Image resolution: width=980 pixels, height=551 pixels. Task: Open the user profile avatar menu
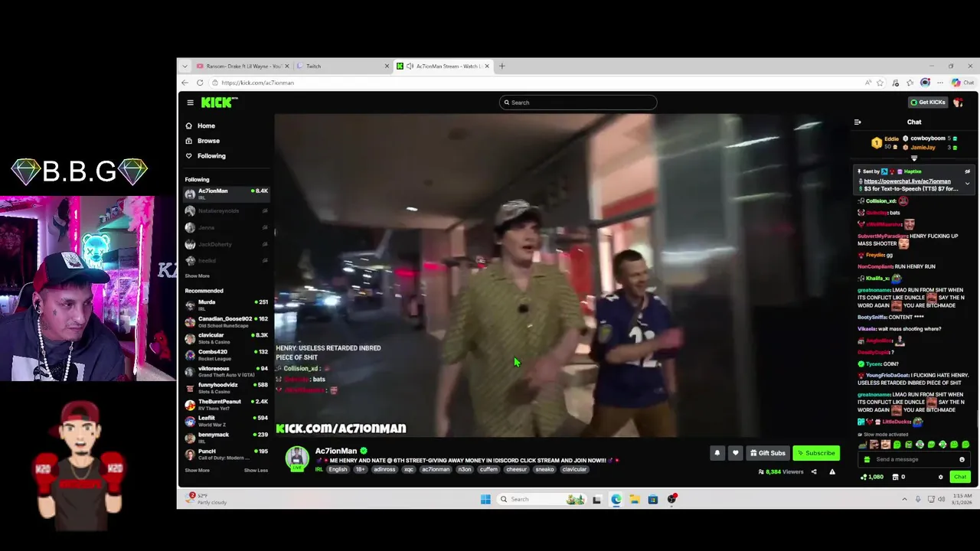(959, 103)
